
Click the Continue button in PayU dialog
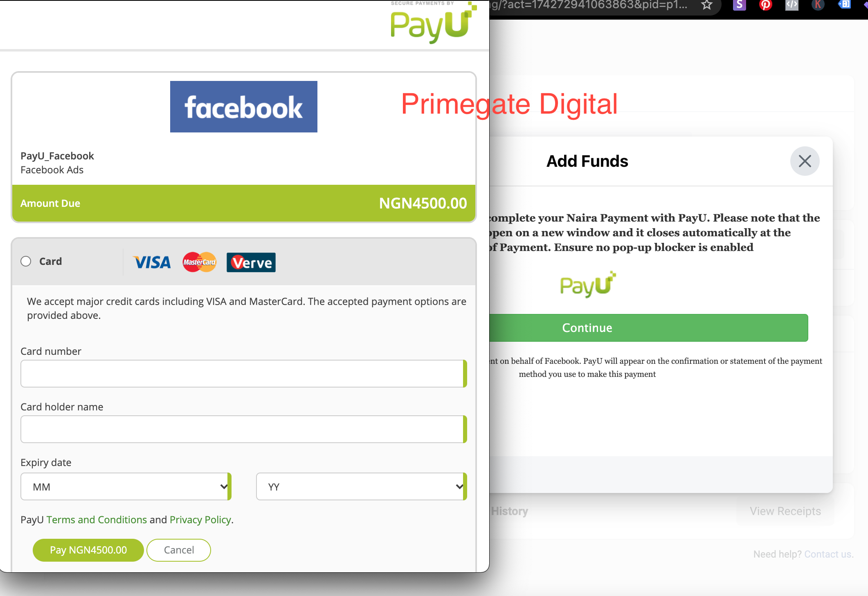coord(586,327)
